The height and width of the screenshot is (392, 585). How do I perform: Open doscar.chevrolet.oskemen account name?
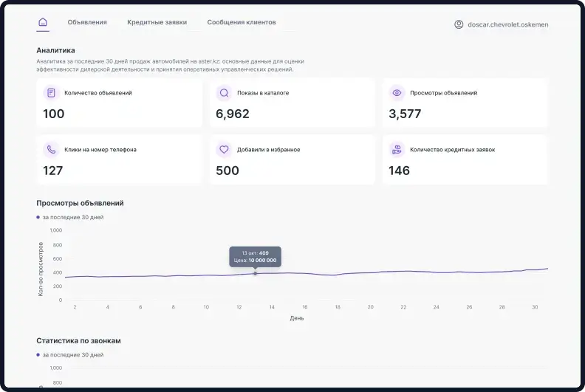tap(507, 24)
